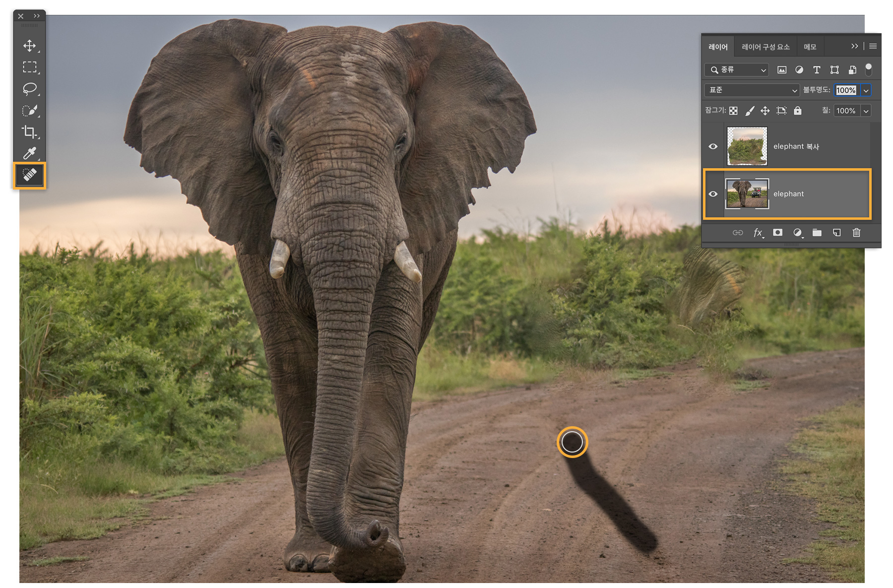This screenshot has width=893, height=588.
Task: Click the 칠 fill percentage field
Action: 847,111
